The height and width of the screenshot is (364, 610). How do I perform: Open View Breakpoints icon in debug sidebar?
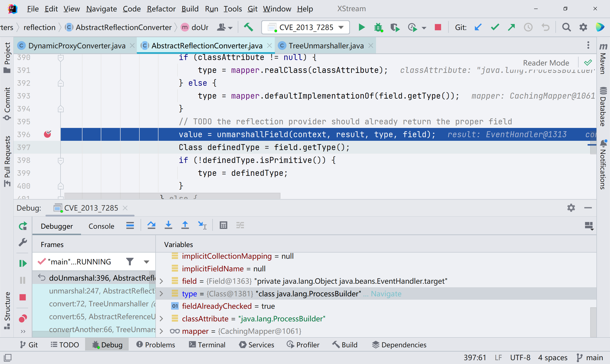pyautogui.click(x=23, y=318)
